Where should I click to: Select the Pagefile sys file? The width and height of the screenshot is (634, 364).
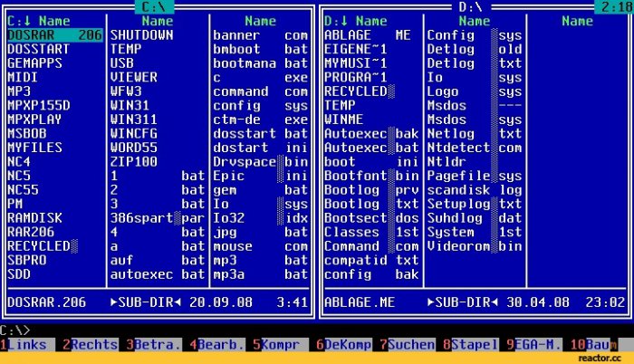pyautogui.click(x=475, y=176)
